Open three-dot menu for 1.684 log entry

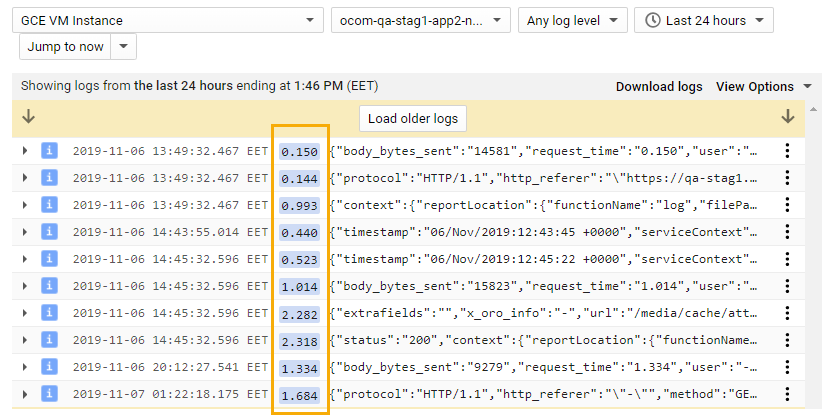click(787, 396)
